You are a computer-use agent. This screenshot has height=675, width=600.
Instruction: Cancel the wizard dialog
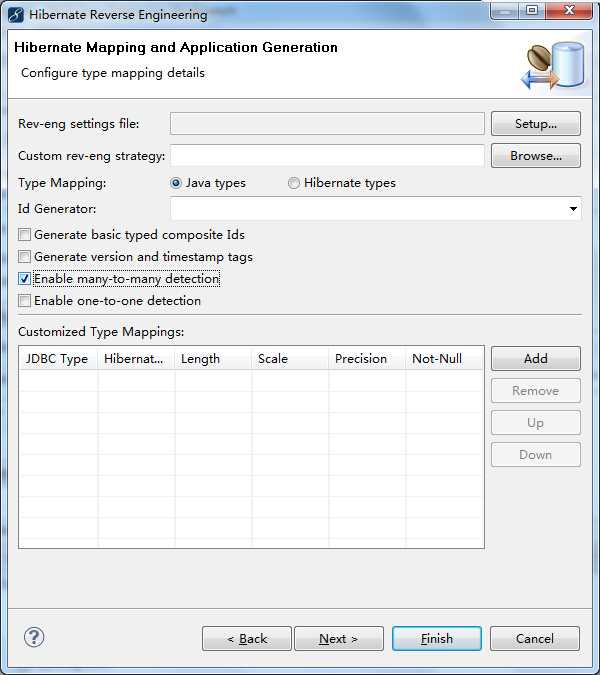pyautogui.click(x=535, y=638)
